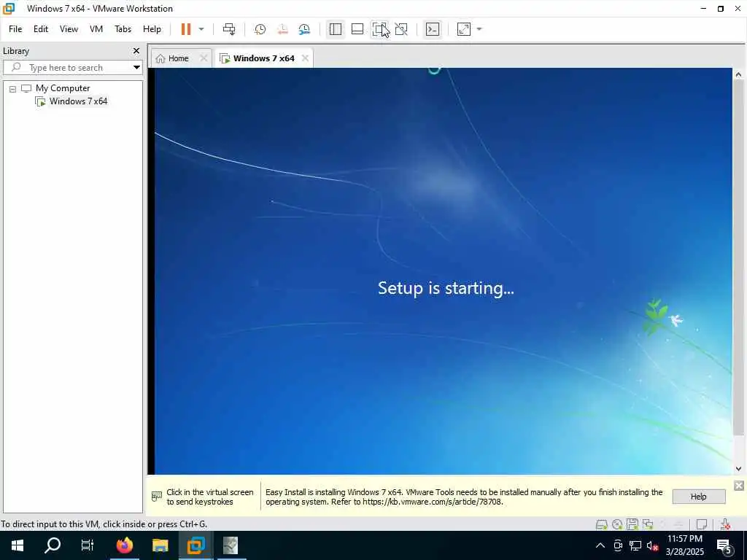
Task: Open the View menu
Action: (x=69, y=29)
